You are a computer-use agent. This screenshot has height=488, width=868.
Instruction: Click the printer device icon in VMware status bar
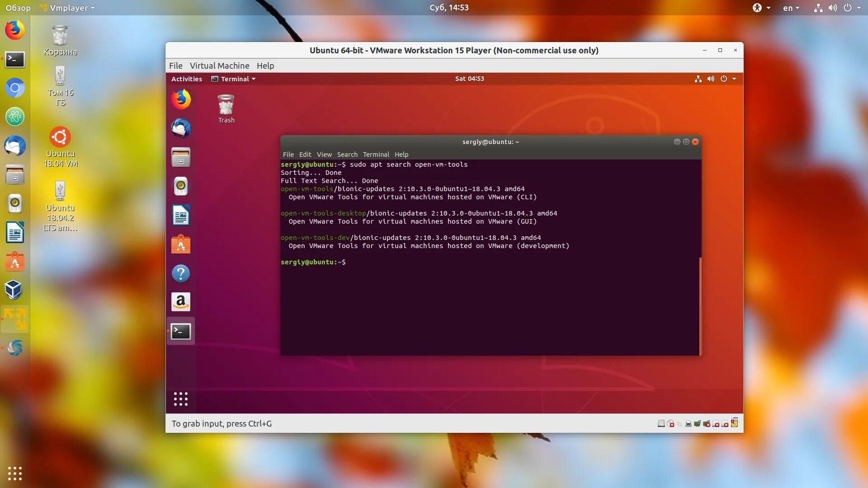(688, 423)
